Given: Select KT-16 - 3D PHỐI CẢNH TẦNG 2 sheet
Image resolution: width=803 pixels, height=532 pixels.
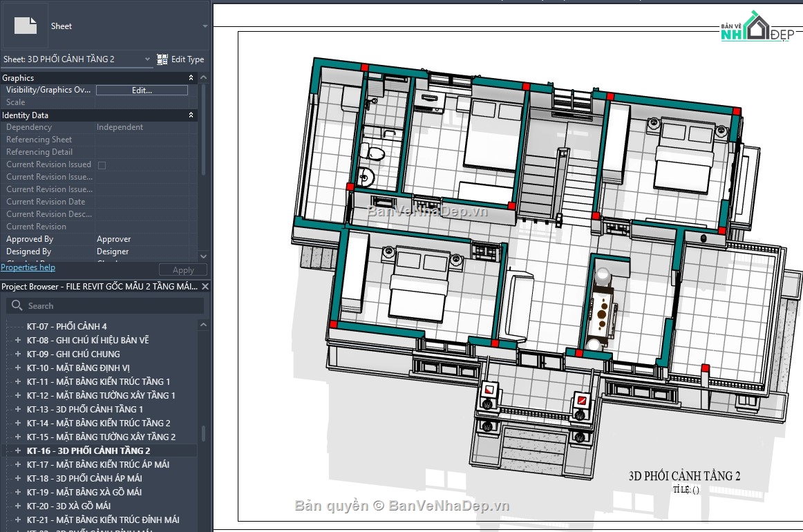Looking at the screenshot, I should click(88, 450).
